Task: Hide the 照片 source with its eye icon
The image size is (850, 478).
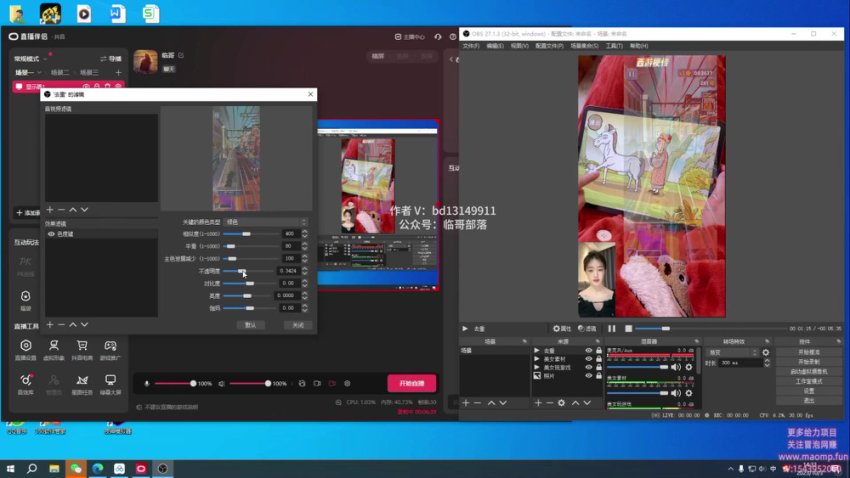Action: click(x=587, y=376)
